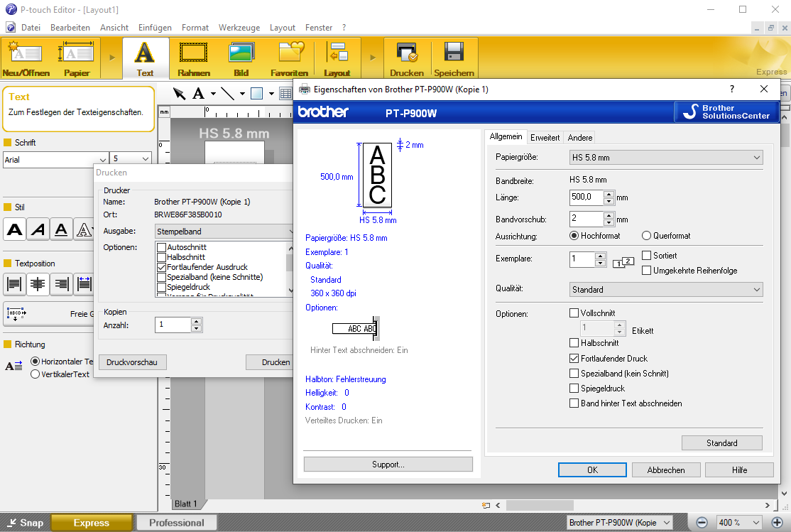
Task: Click the Bild toolbar icon
Action: point(241,58)
